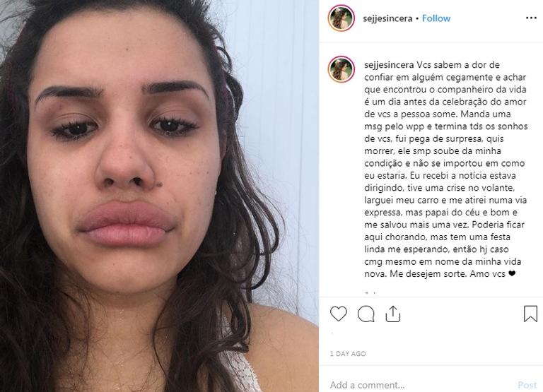Screen dimensions: 543x392
Task: Focus the Add a comment field
Action: (x=421, y=385)
